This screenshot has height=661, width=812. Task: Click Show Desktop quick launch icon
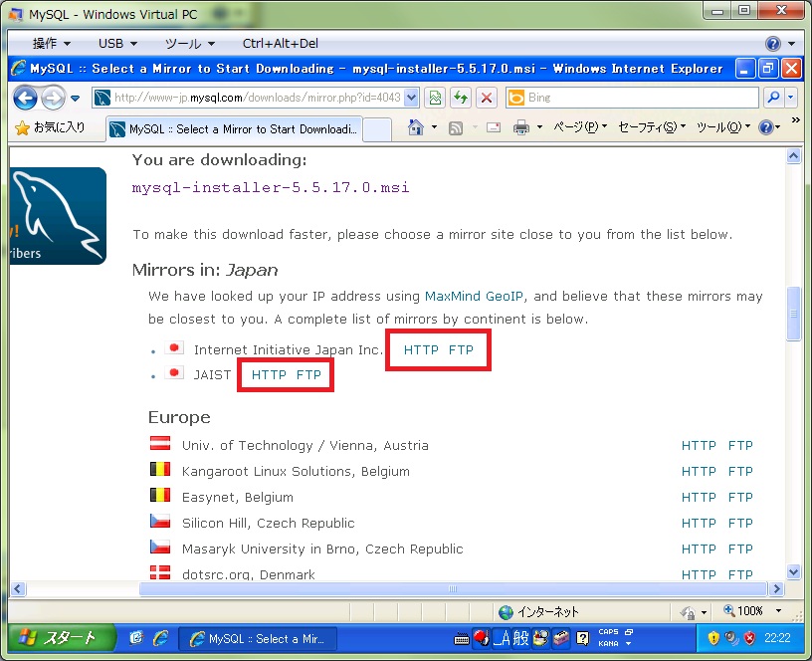click(136, 638)
